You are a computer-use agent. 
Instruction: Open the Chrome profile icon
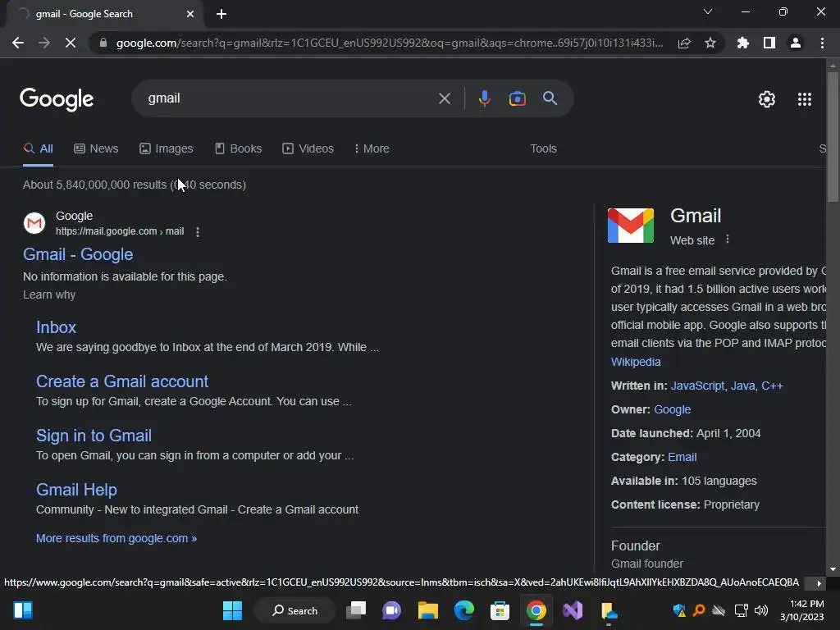point(796,43)
